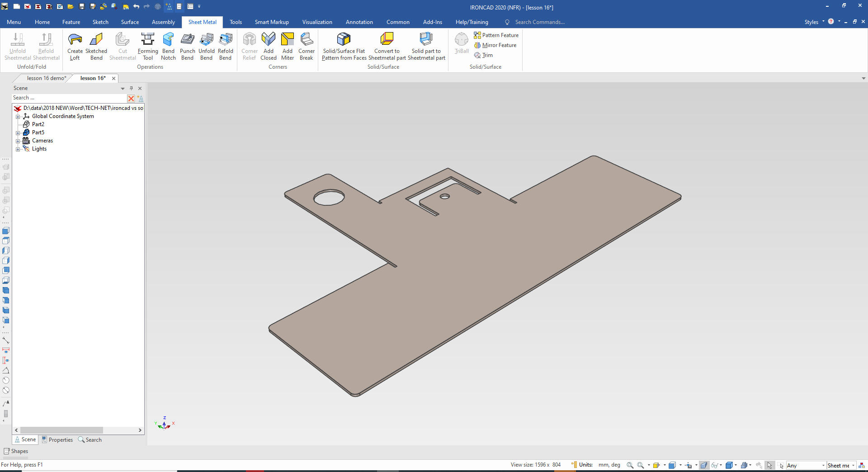Click Convert to Sheetmetal part

pyautogui.click(x=387, y=47)
